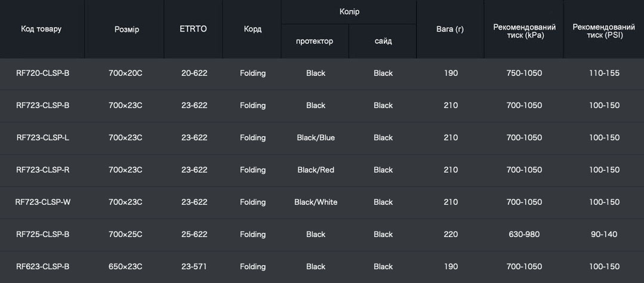Click the Black/White tread color cell

point(316,202)
